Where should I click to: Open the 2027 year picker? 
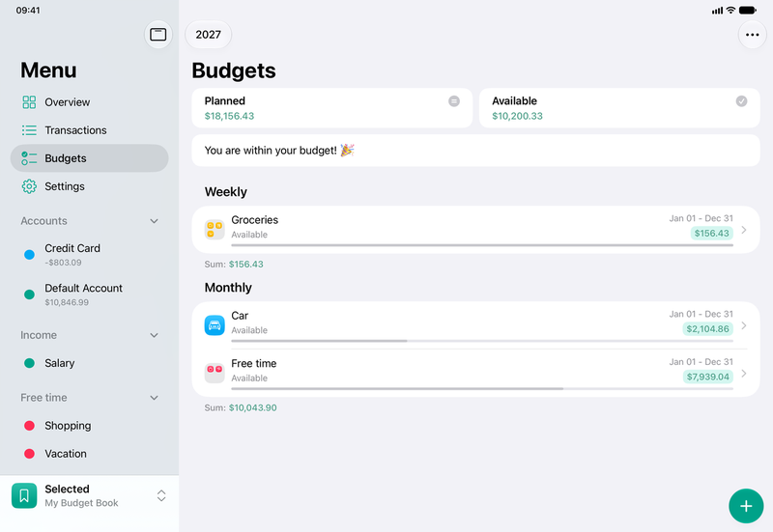[x=208, y=35]
